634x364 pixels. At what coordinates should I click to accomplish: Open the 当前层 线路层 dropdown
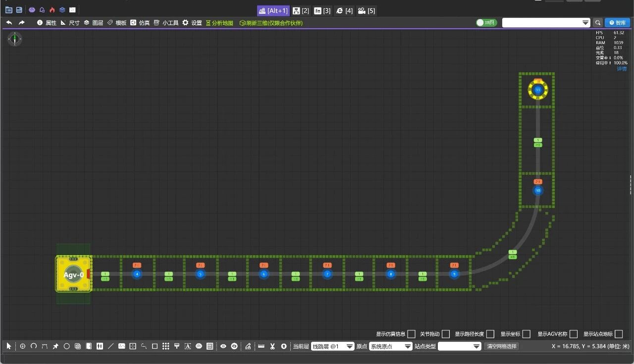click(x=332, y=347)
